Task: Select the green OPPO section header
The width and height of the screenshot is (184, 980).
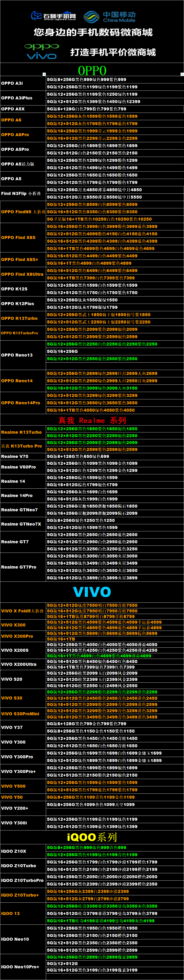Action: (92, 70)
